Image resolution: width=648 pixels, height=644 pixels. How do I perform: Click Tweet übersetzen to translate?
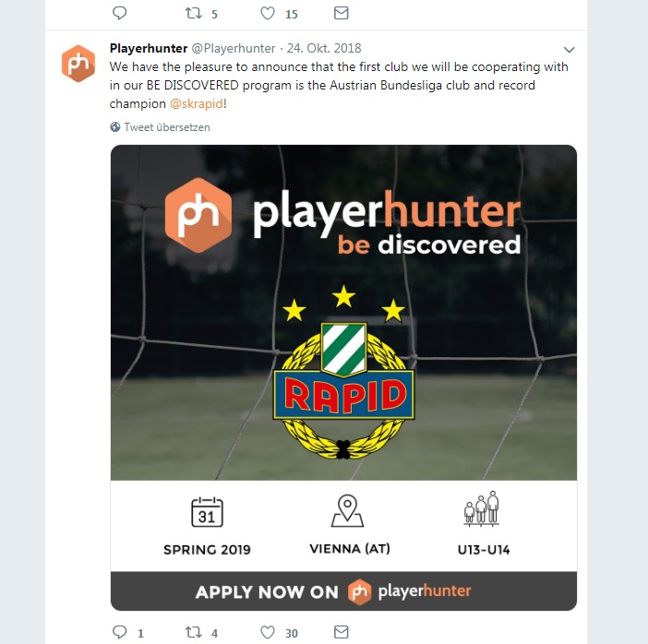pyautogui.click(x=167, y=127)
